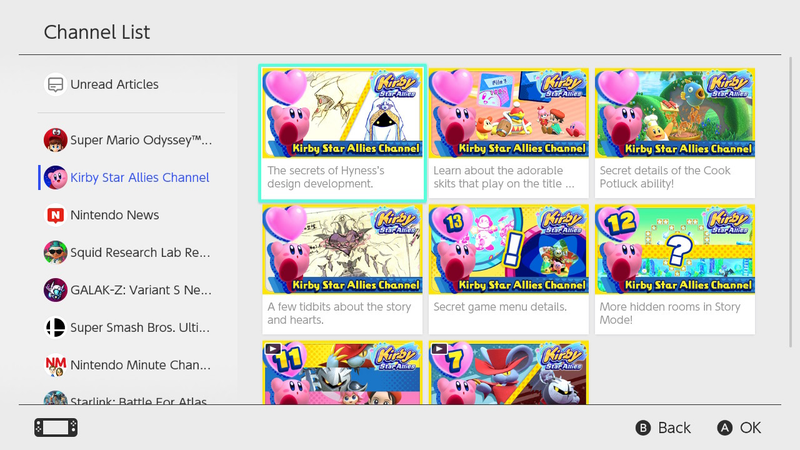Open Super Smash Bros. Ultimate channel label
800x450 pixels.
140,328
